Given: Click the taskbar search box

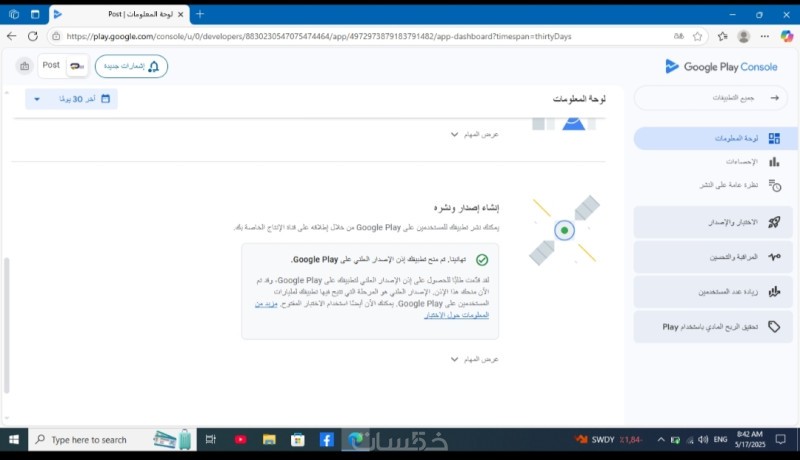Looking at the screenshot, I should (x=111, y=440).
